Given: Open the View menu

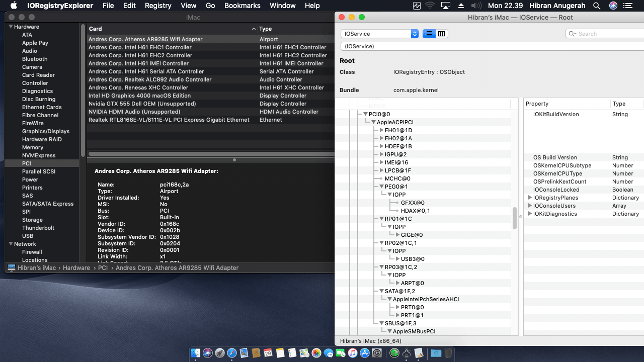Looking at the screenshot, I should click(189, 6).
